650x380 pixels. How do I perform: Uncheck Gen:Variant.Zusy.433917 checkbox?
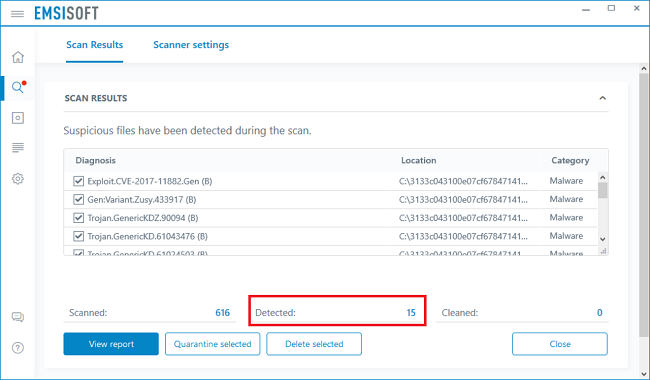click(78, 199)
